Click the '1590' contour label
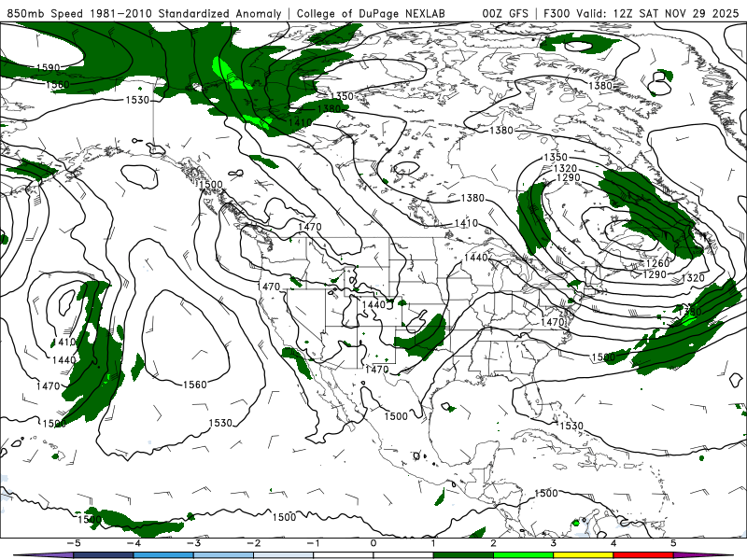This screenshot has width=747, height=560. coord(49,67)
